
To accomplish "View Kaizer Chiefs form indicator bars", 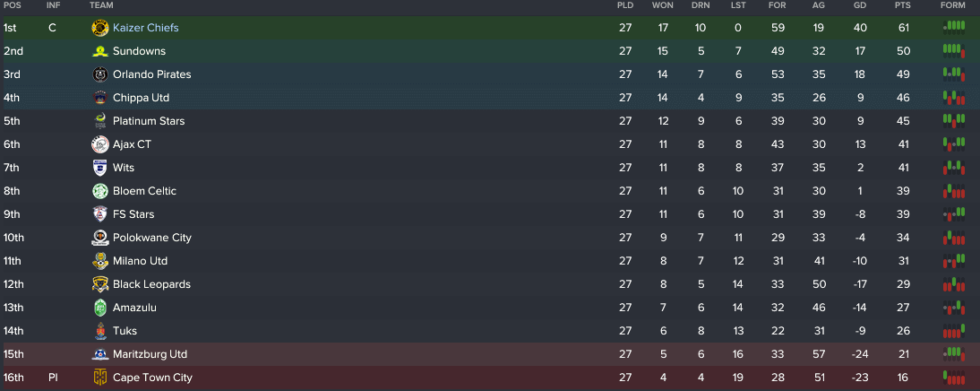I will [954, 27].
